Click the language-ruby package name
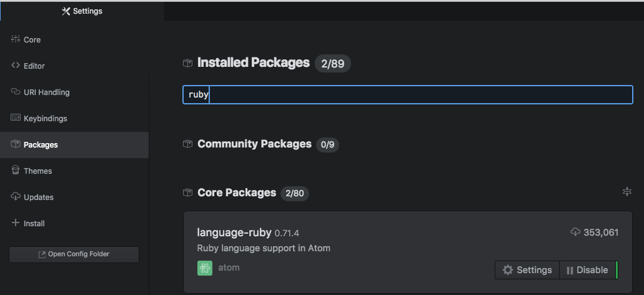This screenshot has height=295, width=644. (x=234, y=232)
